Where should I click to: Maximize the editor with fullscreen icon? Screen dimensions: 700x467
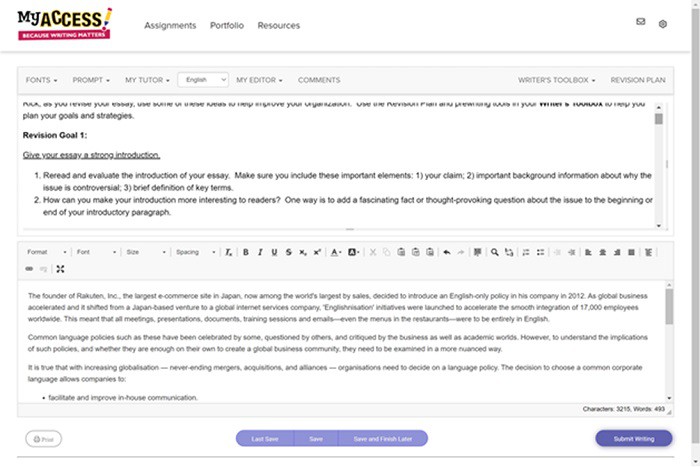60,269
